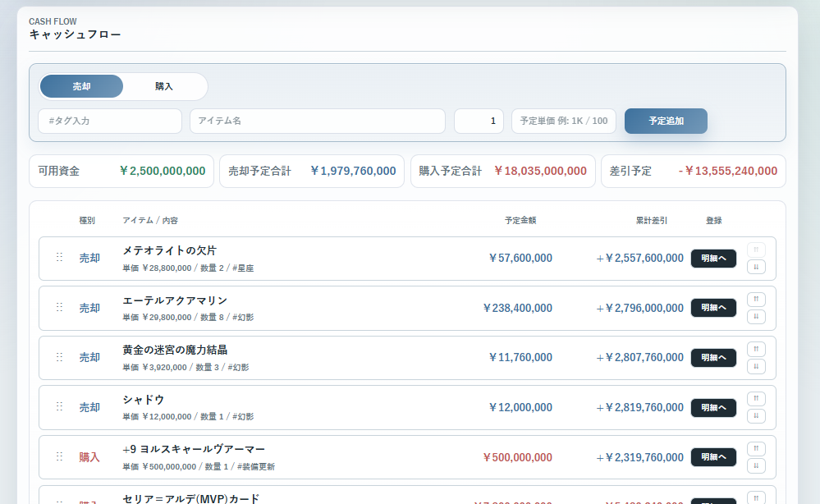Viewport: 820px width, 504px height.
Task: Open 明細へ for シャドウ
Action: pos(713,408)
